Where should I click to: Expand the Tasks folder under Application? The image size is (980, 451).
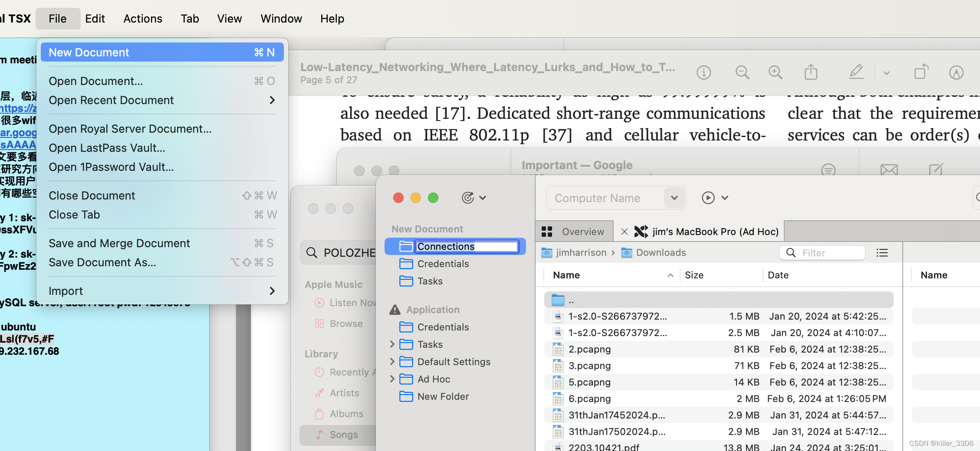click(392, 344)
